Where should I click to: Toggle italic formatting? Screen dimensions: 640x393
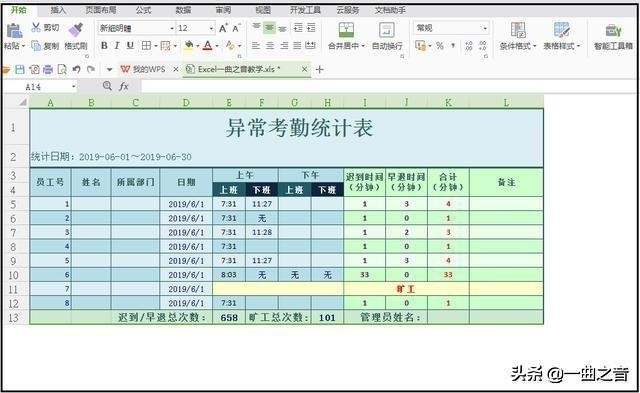[117, 46]
